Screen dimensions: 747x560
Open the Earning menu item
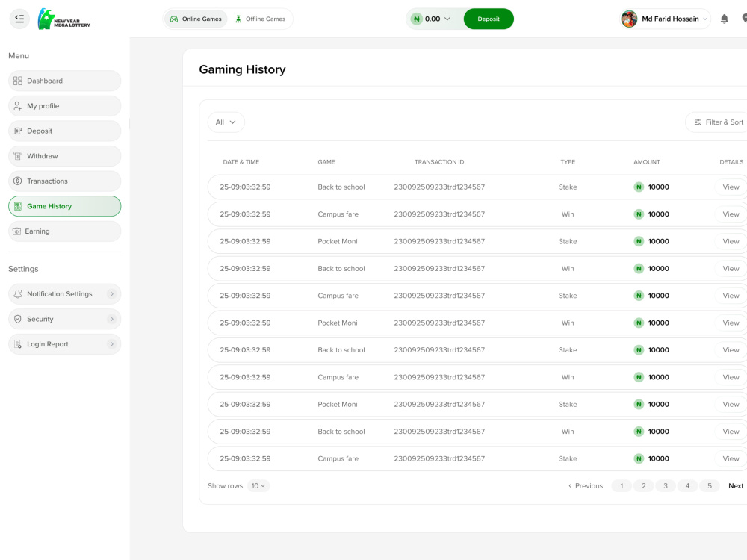pyautogui.click(x=65, y=231)
